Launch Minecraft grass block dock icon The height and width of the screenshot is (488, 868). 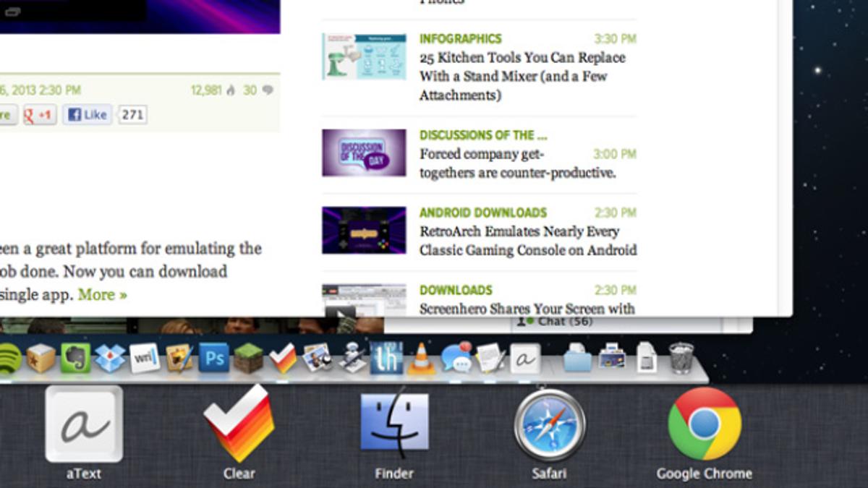click(248, 358)
